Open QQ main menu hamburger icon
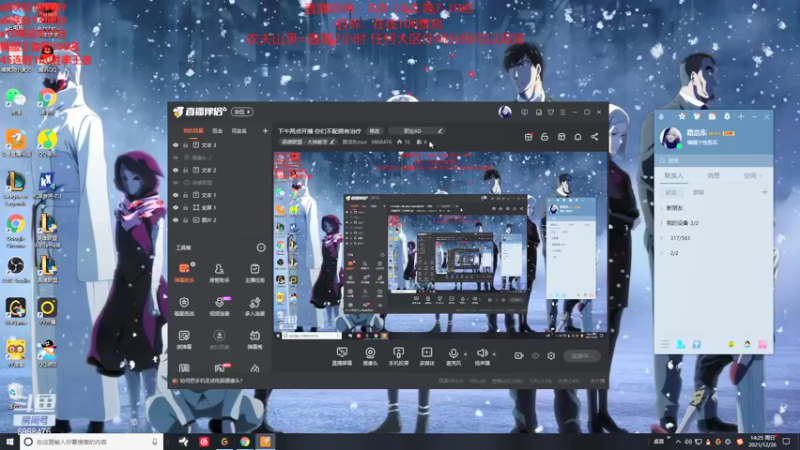 (x=665, y=344)
